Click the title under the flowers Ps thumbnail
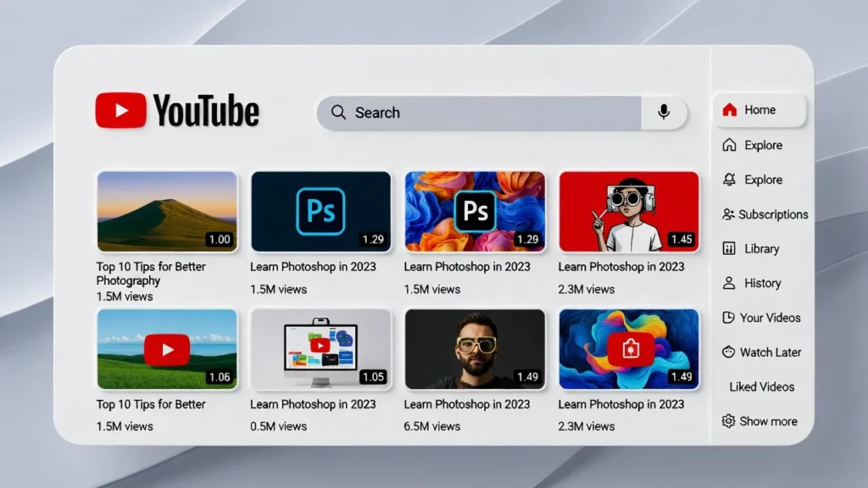 pos(467,267)
